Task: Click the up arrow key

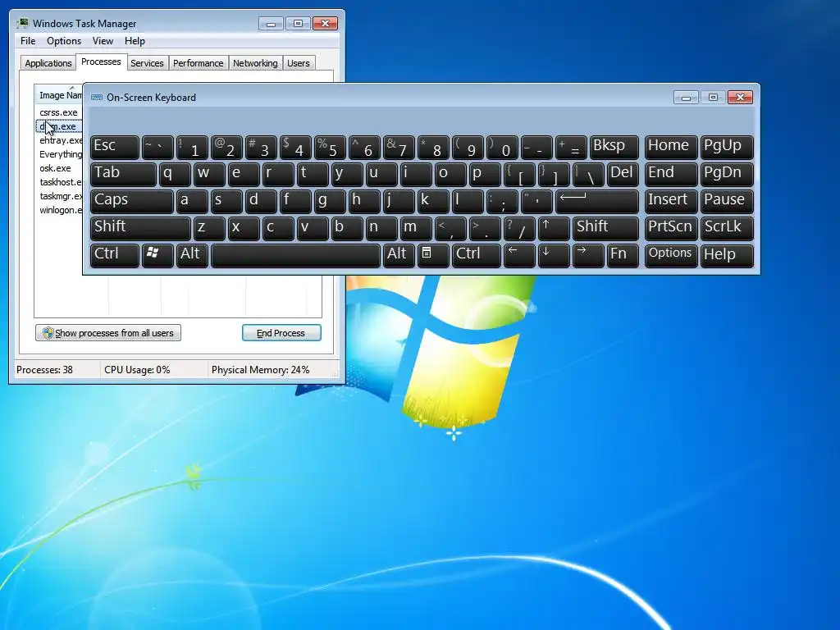Action: click(x=554, y=228)
